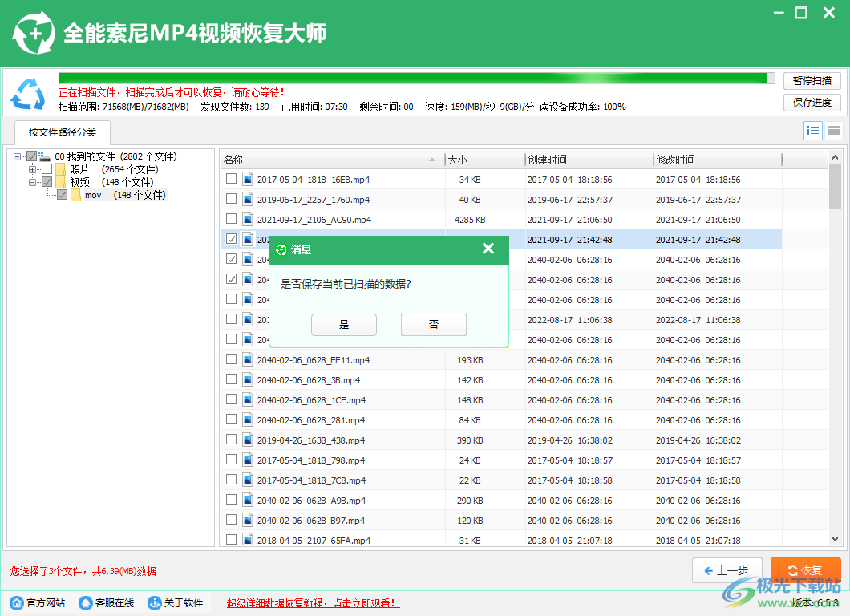Click file icon of 2040-02-06_0628_3B.mp4

248,379
